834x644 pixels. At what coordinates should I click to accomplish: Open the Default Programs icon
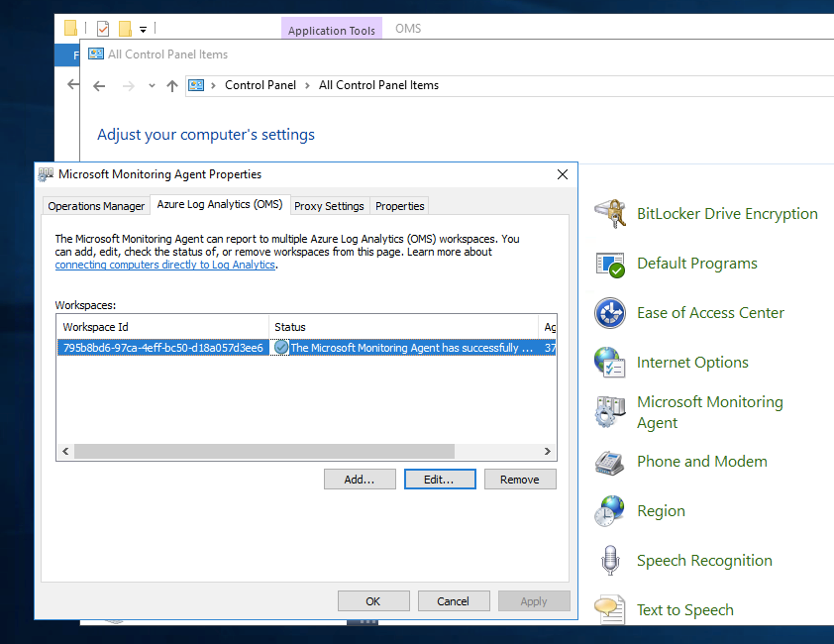(610, 264)
